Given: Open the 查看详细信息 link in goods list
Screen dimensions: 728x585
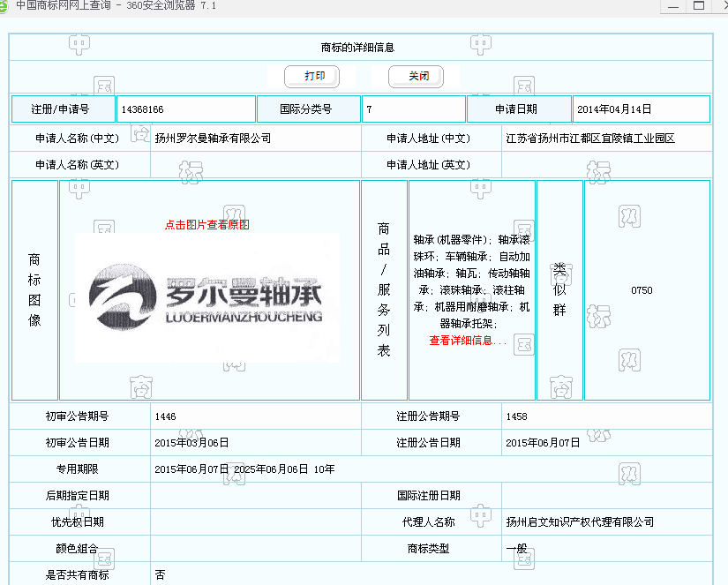Looking at the screenshot, I should coord(468,341).
